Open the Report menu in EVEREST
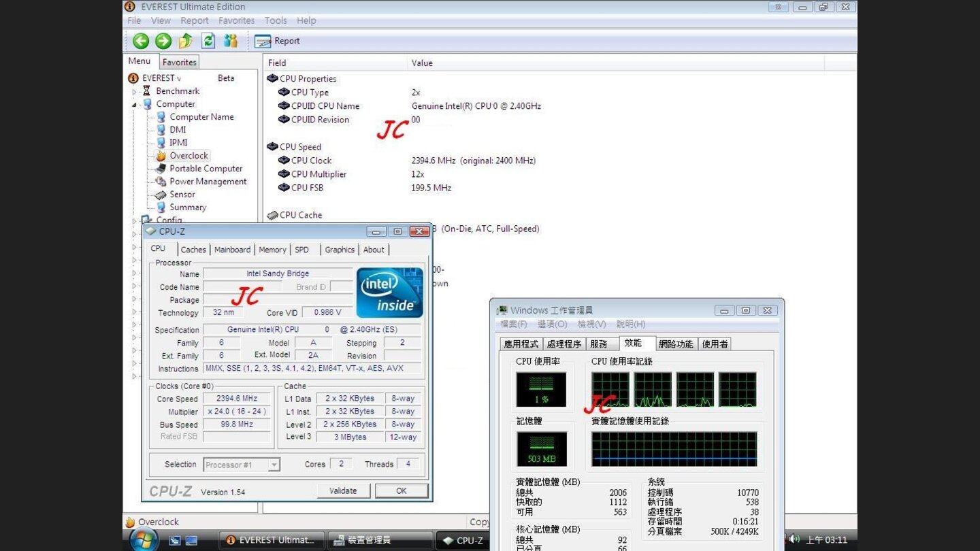This screenshot has width=980, height=551. pyautogui.click(x=195, y=20)
